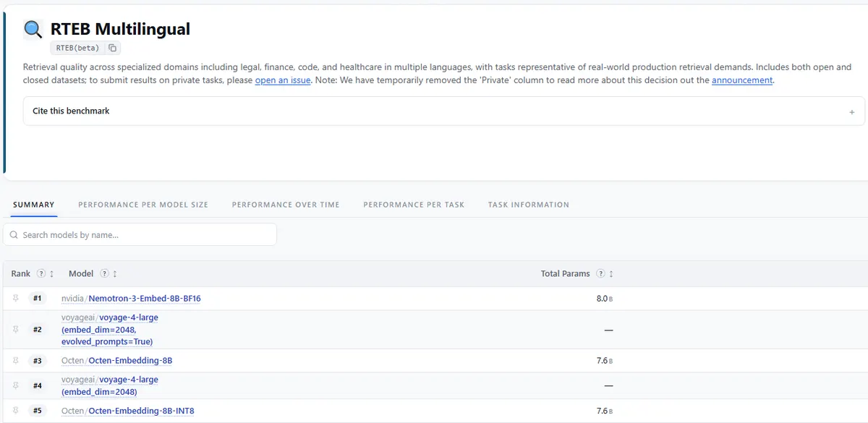The image size is (868, 423).
Task: Switch to Performance per Model Size tab
Action: coord(143,205)
